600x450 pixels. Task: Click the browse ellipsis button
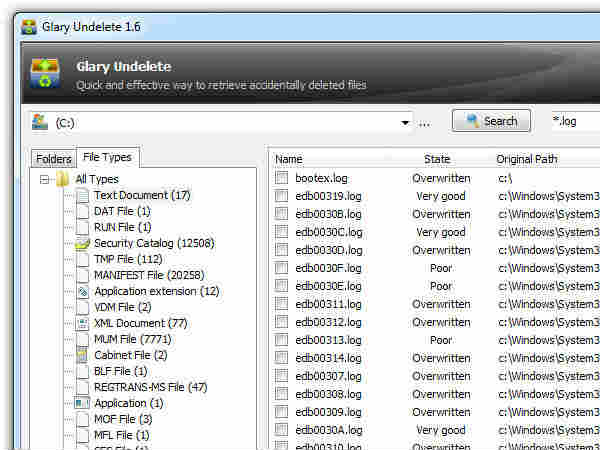click(x=424, y=123)
